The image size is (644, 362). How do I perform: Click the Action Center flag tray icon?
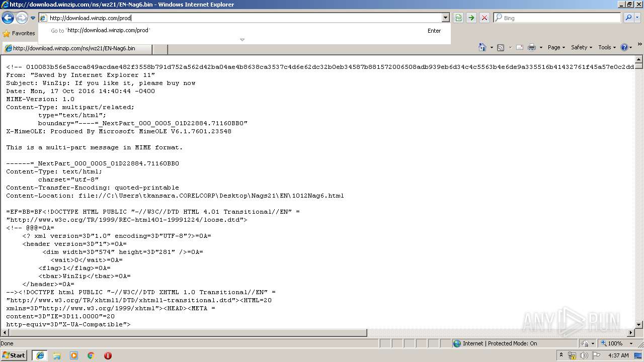pos(596,355)
